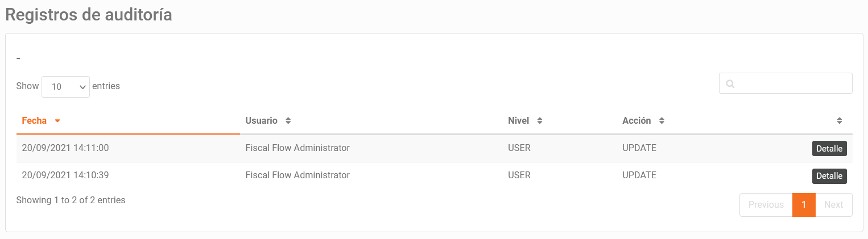The width and height of the screenshot is (868, 239).
Task: Focus the table search input field
Action: tap(786, 83)
